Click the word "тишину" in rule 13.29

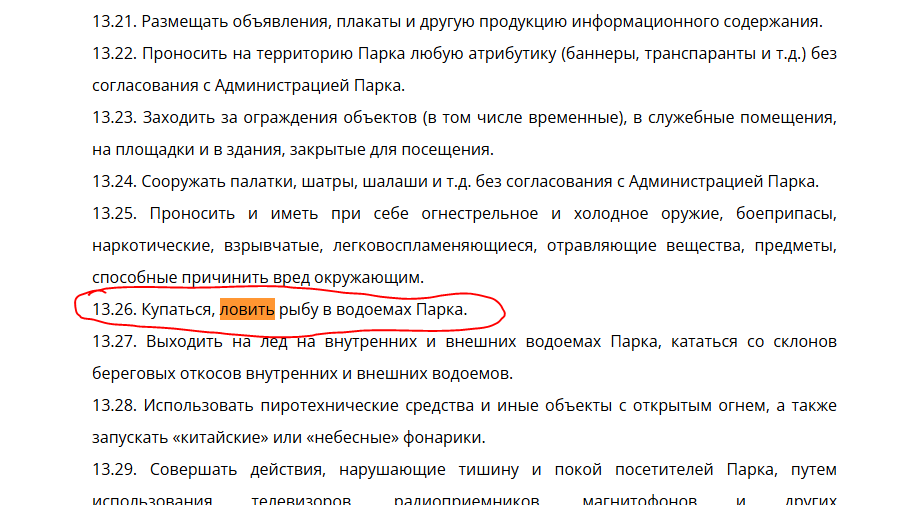click(x=490, y=470)
